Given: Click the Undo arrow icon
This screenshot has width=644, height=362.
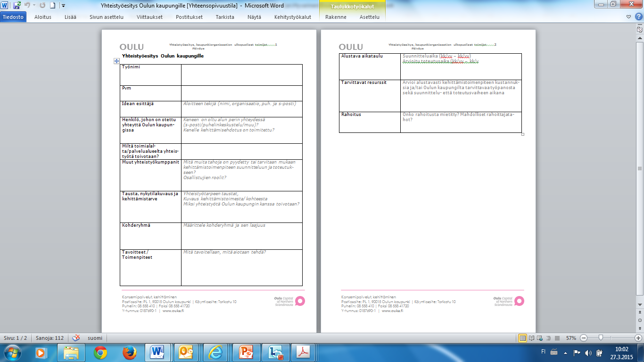Looking at the screenshot, I should coord(27,6).
